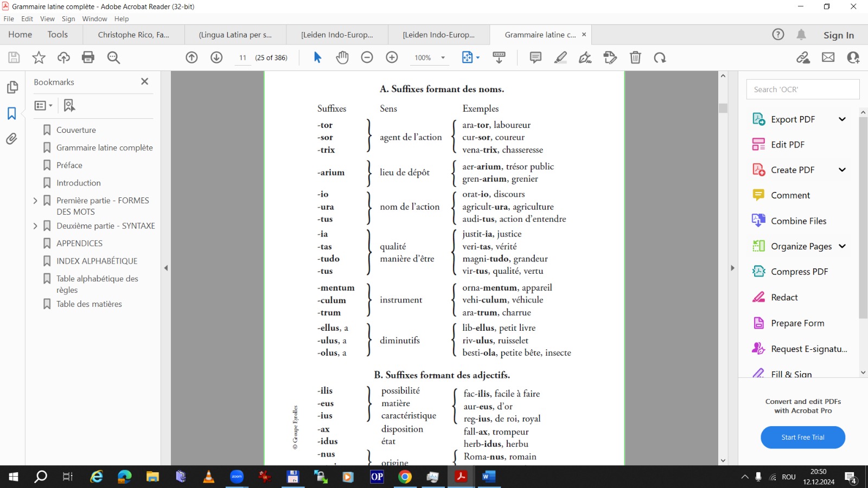
Task: Click Sign In
Action: click(x=838, y=35)
